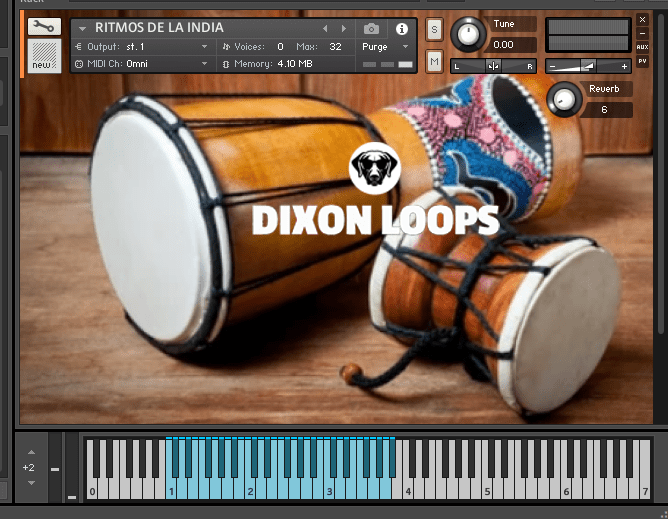Click the AUX sends button
Image resolution: width=668 pixels, height=519 pixels.
click(642, 47)
